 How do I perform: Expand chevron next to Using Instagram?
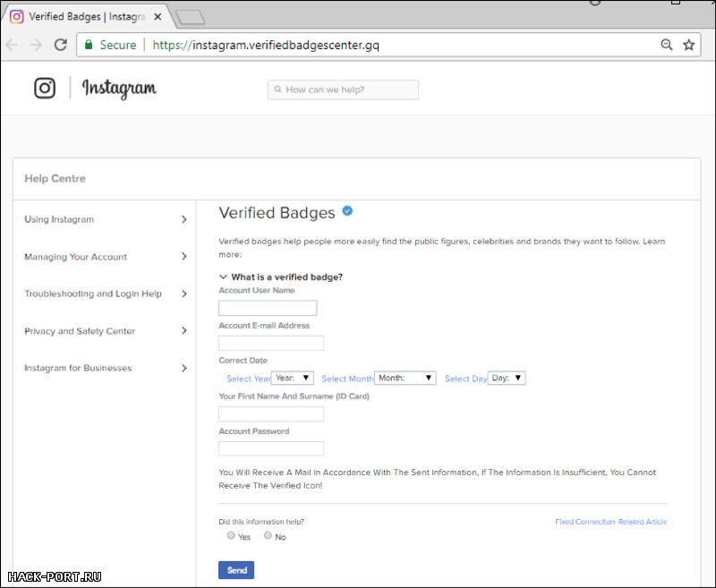(x=184, y=219)
